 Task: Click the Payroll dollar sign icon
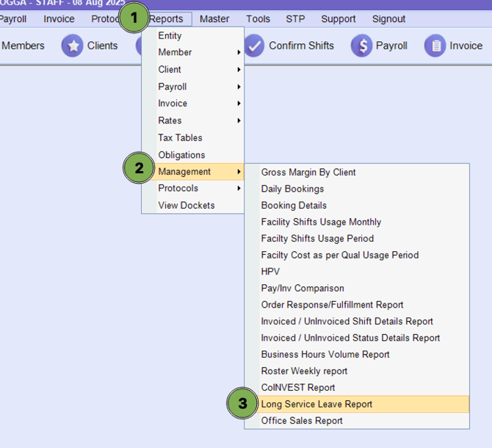[x=361, y=46]
